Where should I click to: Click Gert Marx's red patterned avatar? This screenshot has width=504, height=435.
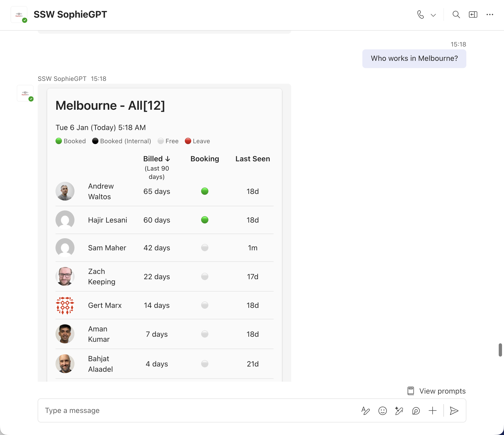point(65,305)
